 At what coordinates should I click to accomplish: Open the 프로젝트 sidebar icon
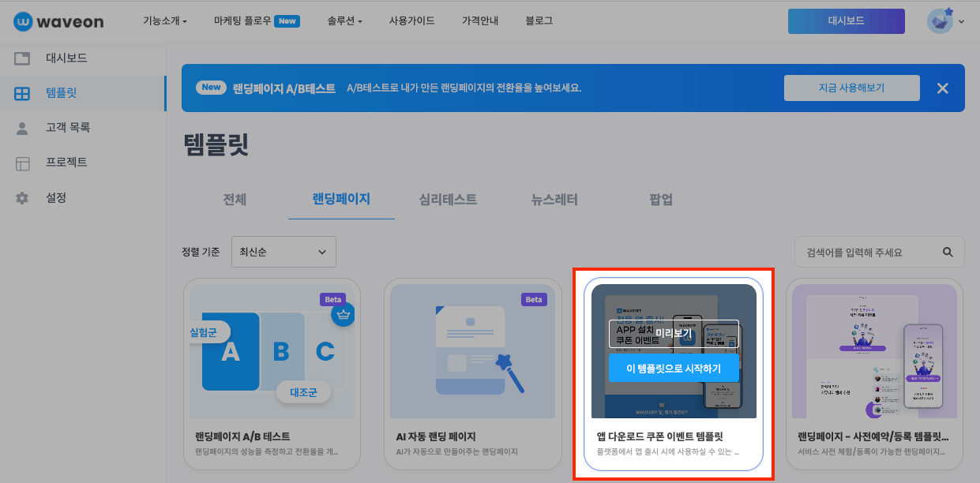[x=21, y=162]
